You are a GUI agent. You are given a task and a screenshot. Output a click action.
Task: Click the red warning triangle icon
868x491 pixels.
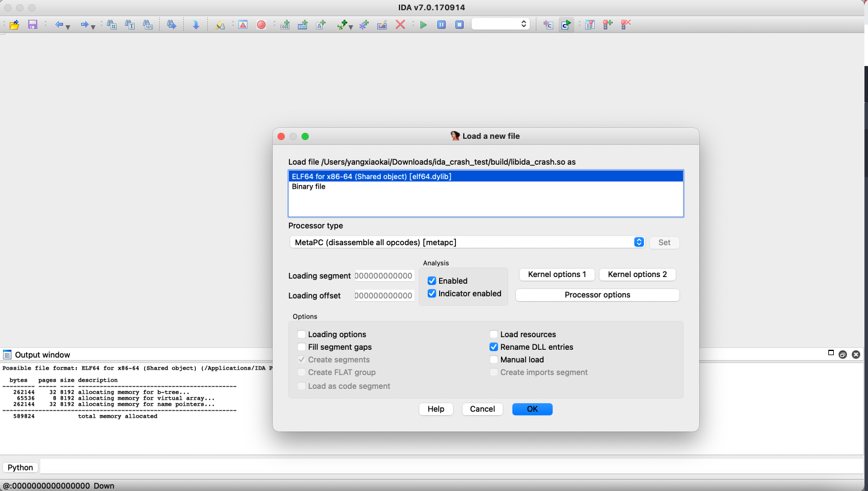[243, 25]
